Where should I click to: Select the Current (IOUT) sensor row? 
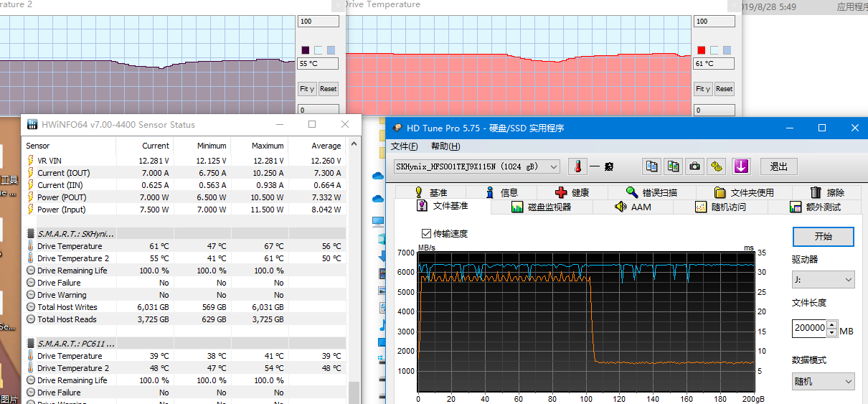(184, 173)
